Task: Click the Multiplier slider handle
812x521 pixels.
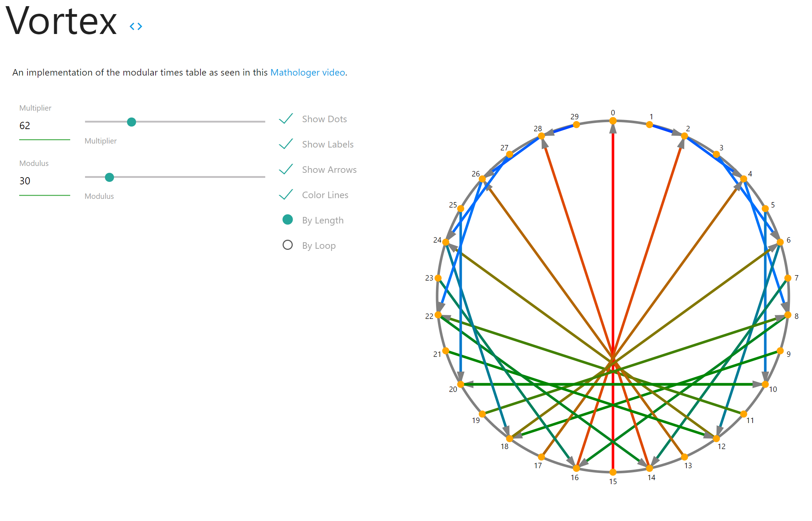Action: tap(132, 122)
